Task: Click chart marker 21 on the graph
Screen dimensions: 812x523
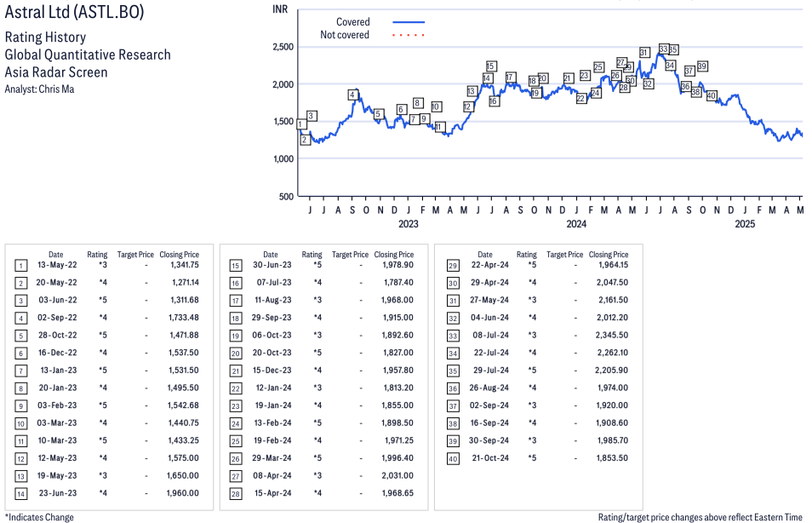Action: tap(568, 78)
